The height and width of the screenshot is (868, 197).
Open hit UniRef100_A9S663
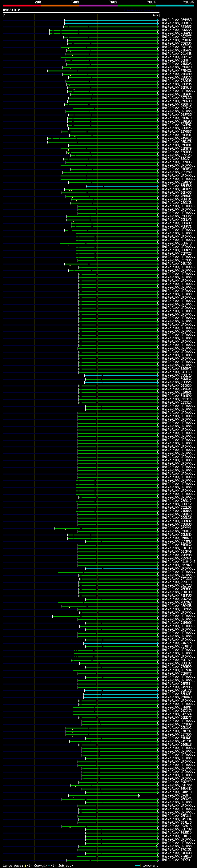[177, 26]
